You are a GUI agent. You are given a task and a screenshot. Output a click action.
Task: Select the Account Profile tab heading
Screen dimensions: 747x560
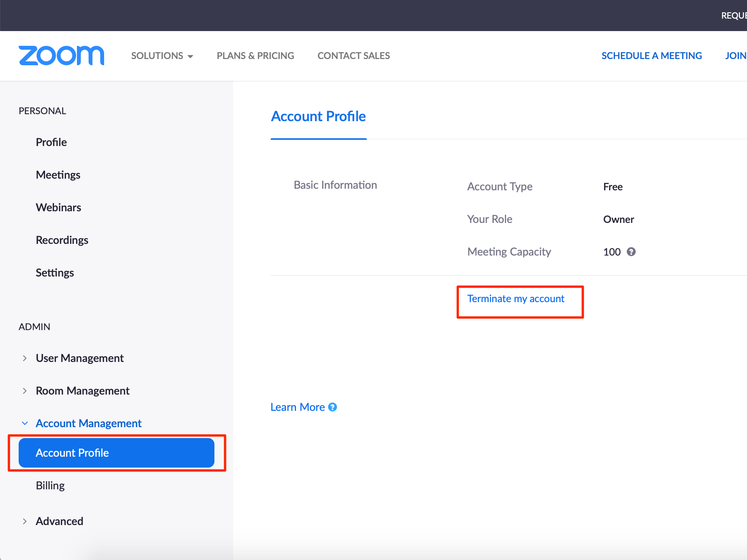coord(318,117)
